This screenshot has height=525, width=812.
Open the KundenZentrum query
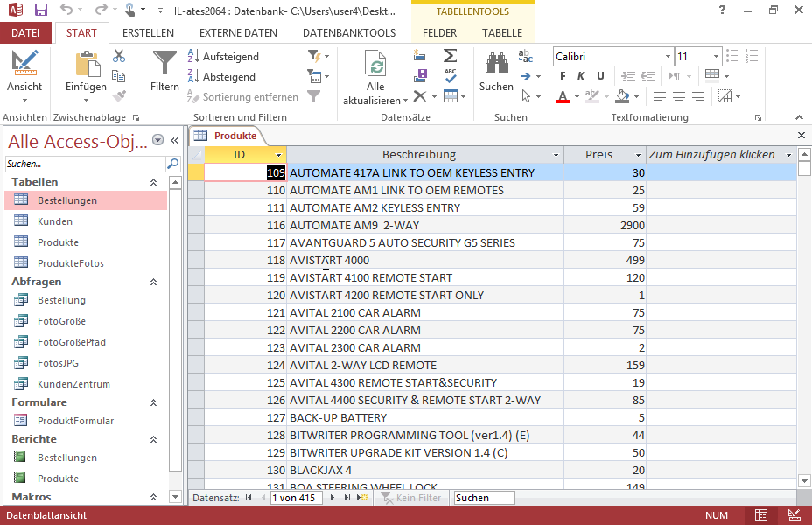point(86,384)
